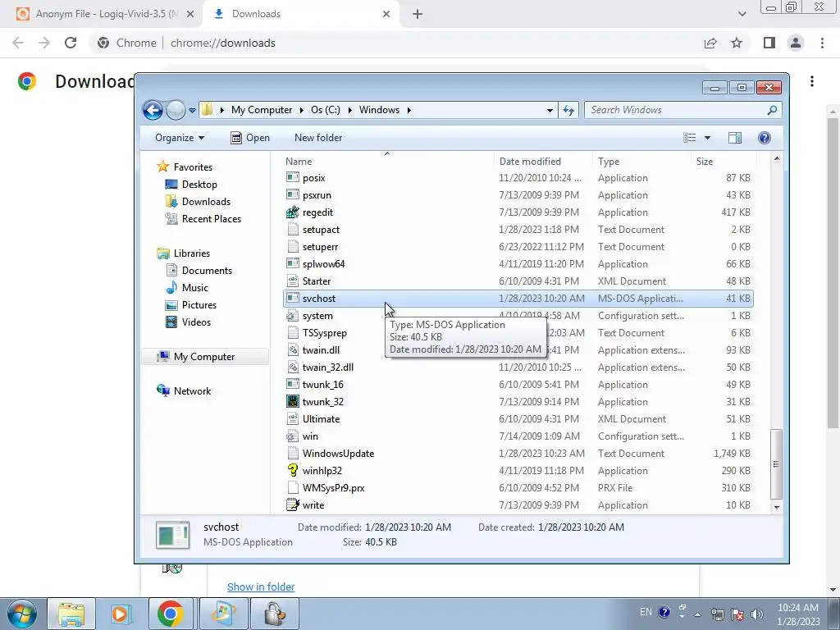Sort by the Type column header
This screenshot has height=630, width=840.
(x=641, y=162)
